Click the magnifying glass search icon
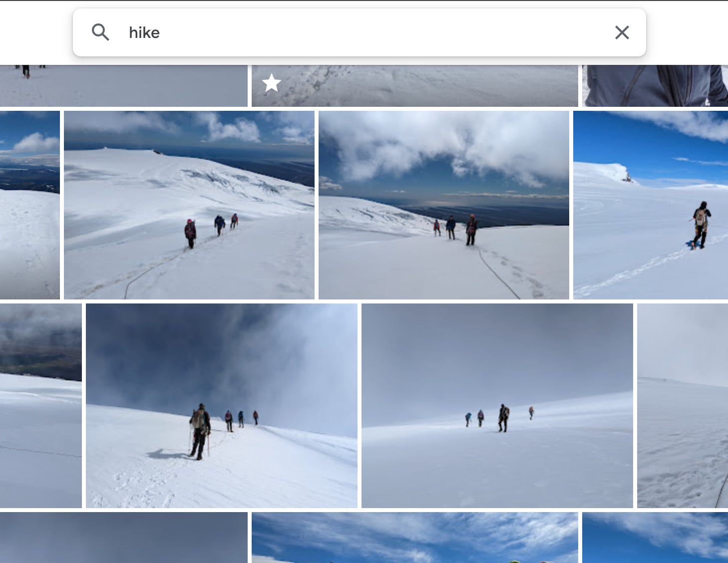The width and height of the screenshot is (728, 563). (100, 32)
